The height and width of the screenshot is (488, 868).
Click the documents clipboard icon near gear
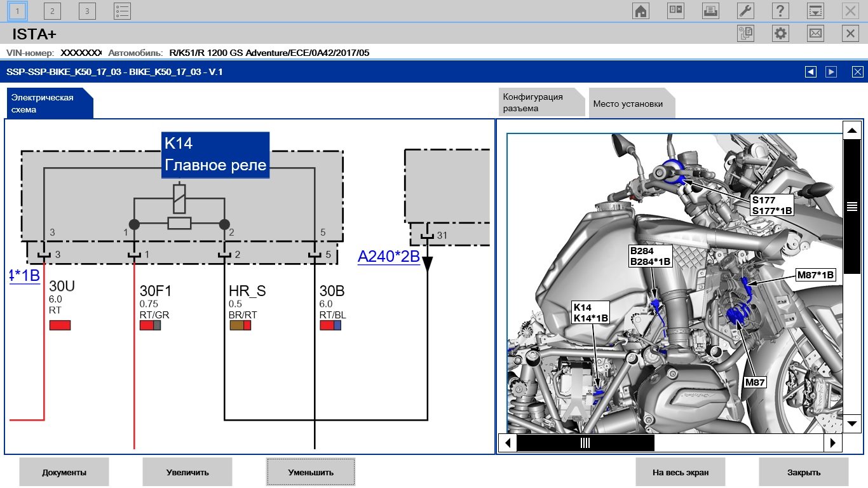pos(745,34)
